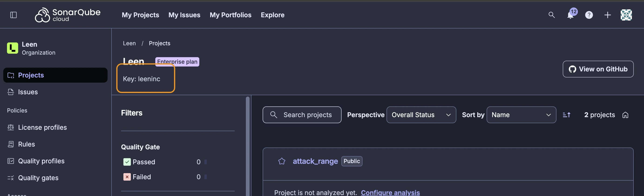
Task: Click the Public visibility badge
Action: (x=352, y=161)
